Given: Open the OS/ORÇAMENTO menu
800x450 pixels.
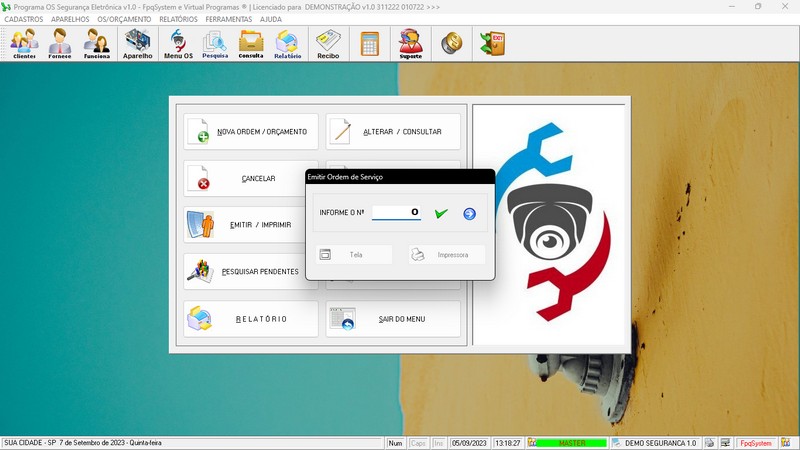Looking at the screenshot, I should coord(124,19).
